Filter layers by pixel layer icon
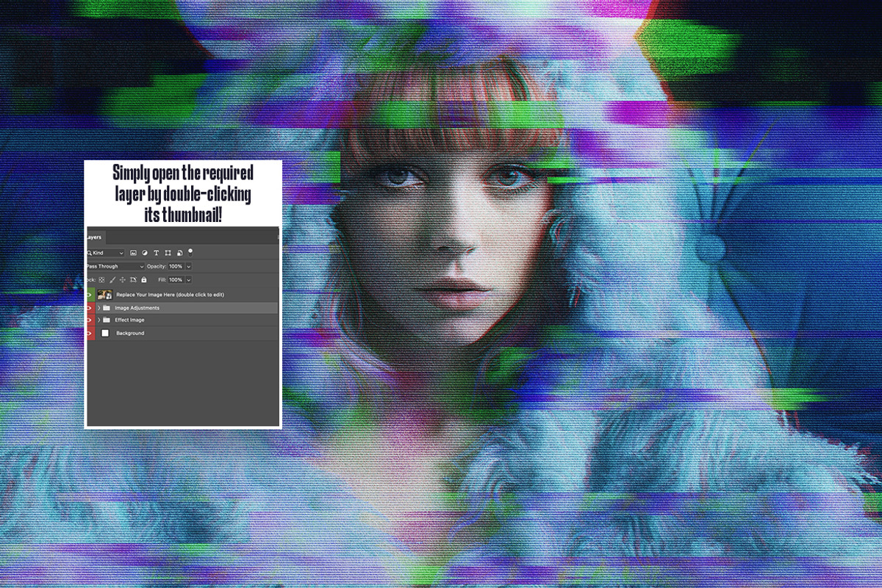The image size is (882, 588). point(134,253)
